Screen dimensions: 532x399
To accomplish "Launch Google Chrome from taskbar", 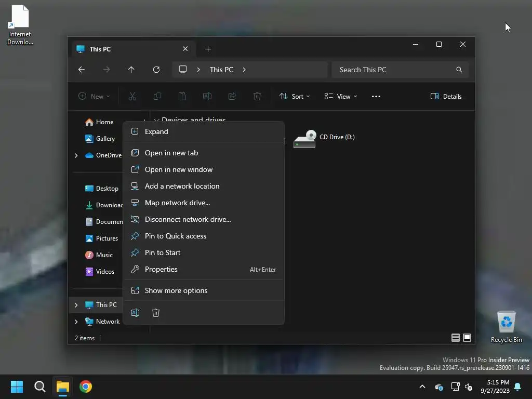I will point(86,387).
